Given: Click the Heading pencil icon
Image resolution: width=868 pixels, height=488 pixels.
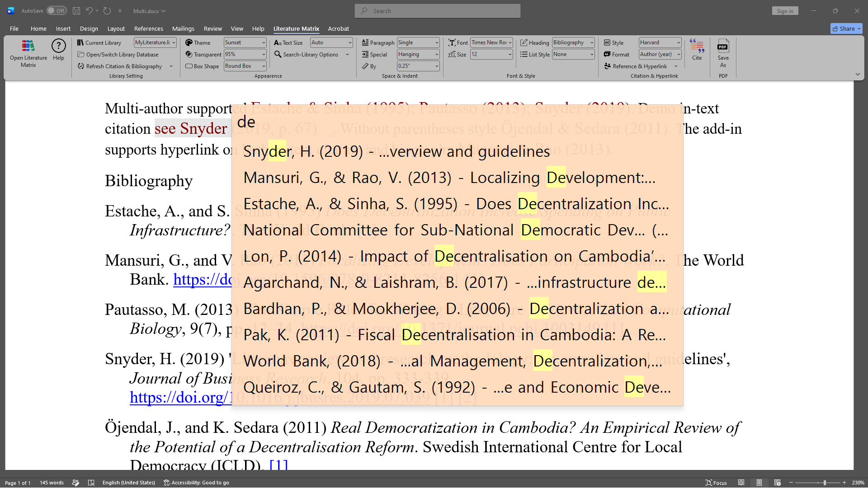Looking at the screenshot, I should pos(524,42).
